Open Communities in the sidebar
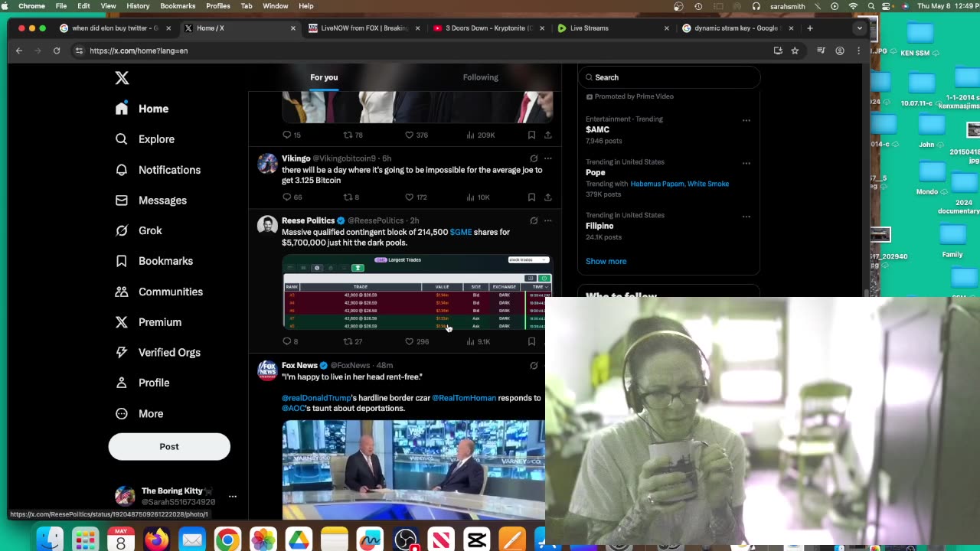 tap(159, 292)
